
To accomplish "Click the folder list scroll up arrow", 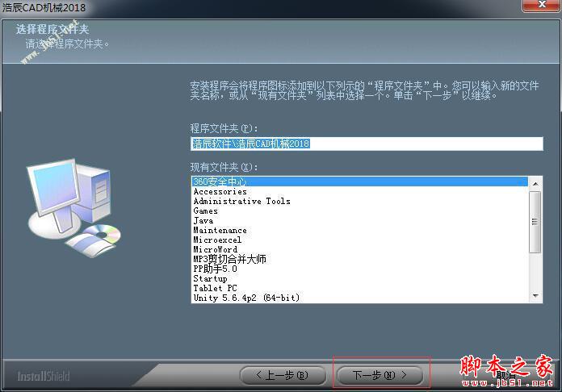I will click(535, 182).
